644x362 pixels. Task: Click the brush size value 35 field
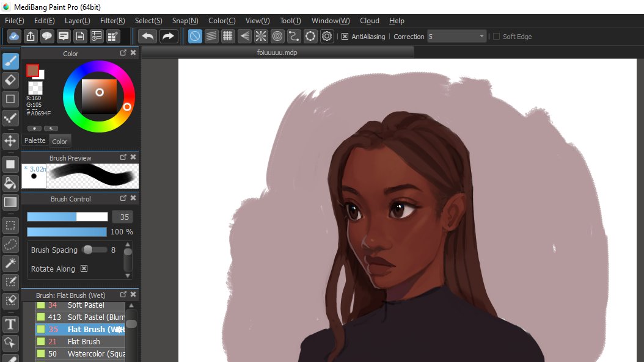click(x=122, y=217)
